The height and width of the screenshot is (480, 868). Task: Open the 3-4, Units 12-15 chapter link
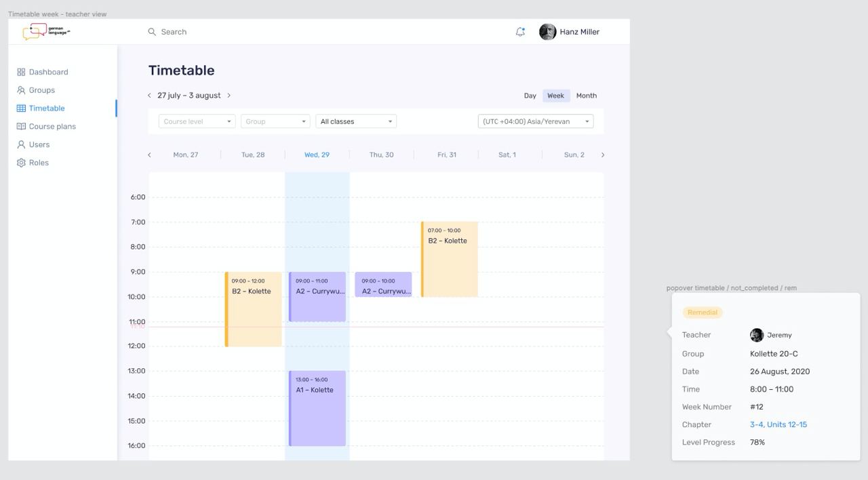coord(778,424)
